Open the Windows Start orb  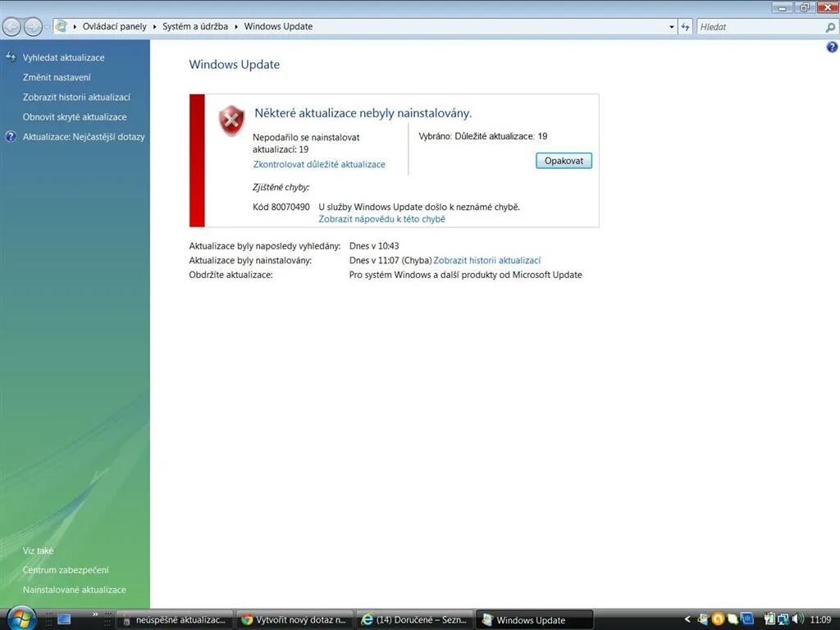(x=22, y=619)
